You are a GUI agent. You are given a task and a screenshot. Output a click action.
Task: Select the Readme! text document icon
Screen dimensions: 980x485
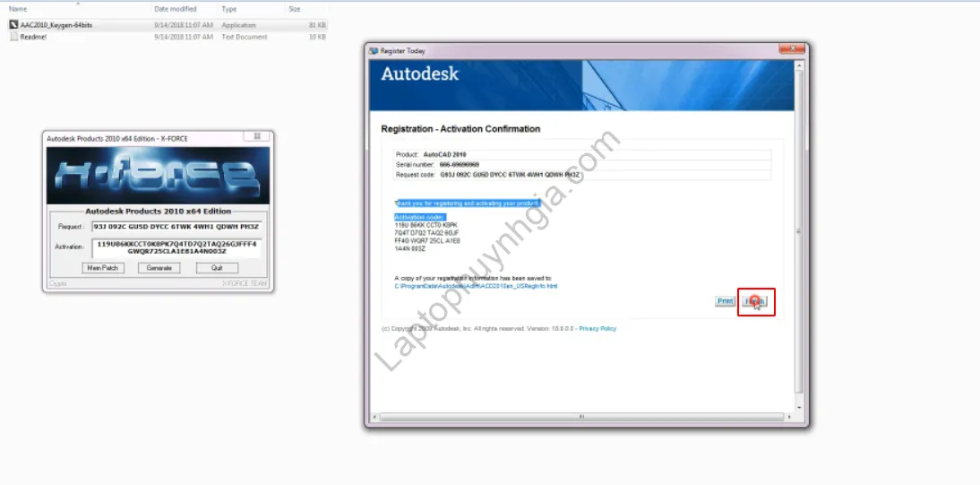coord(13,37)
